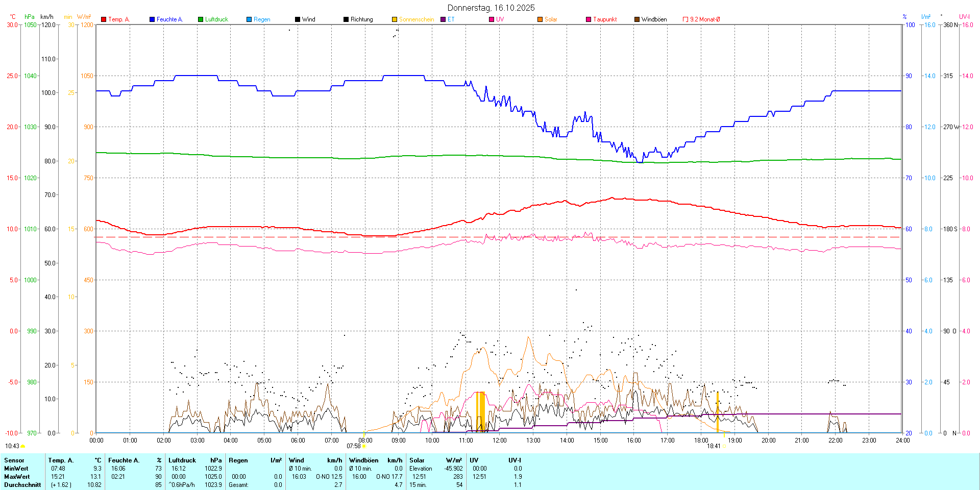Click the Richtung legend label
This screenshot has width=980, height=490.
click(x=361, y=19)
